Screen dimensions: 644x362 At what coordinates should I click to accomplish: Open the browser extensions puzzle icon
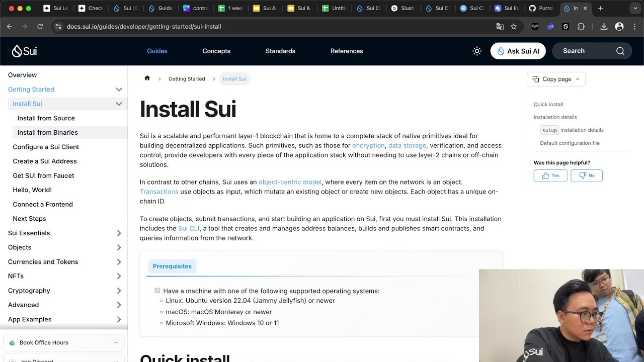pyautogui.click(x=581, y=27)
